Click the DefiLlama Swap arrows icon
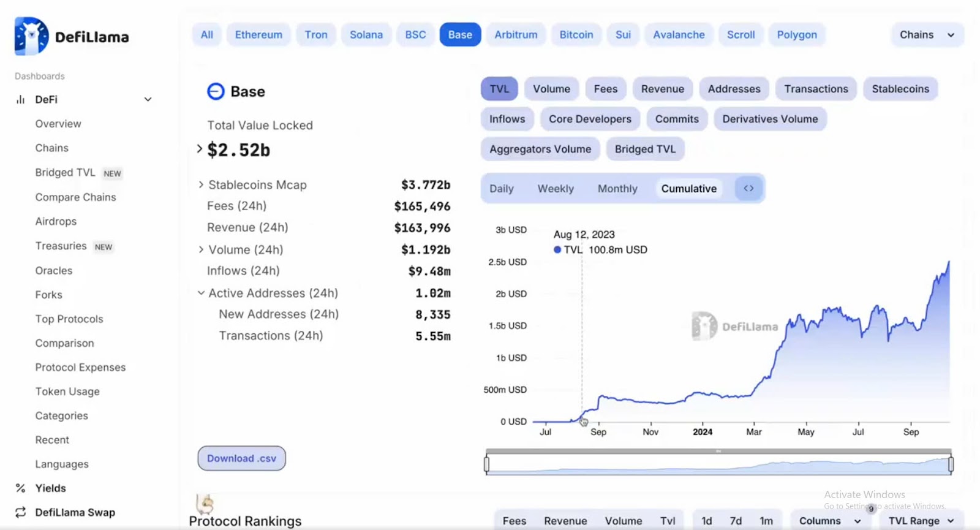Image resolution: width=980 pixels, height=530 pixels. [x=21, y=512]
